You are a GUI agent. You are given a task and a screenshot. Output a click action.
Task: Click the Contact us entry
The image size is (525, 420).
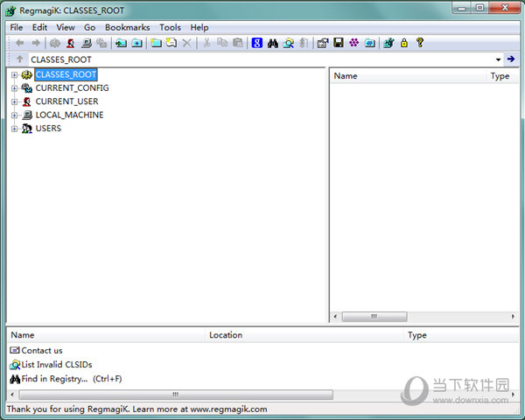pyautogui.click(x=36, y=350)
